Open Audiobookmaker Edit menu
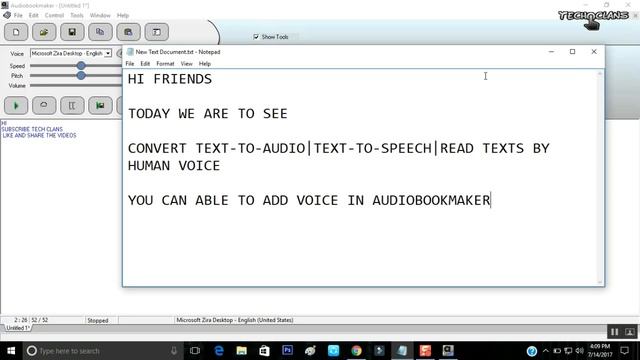Viewport: 640px width, 360px height. [33, 15]
